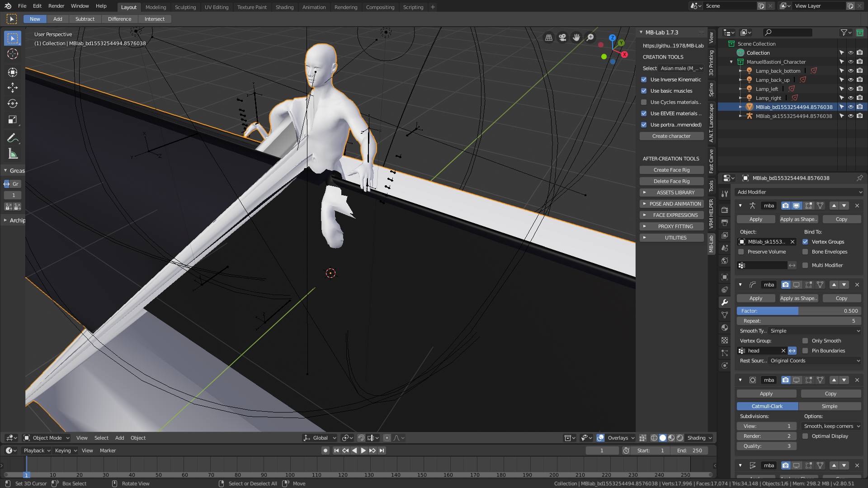This screenshot has height=488, width=868.
Task: Open the Global transform orientation dropdown
Action: (x=321, y=438)
